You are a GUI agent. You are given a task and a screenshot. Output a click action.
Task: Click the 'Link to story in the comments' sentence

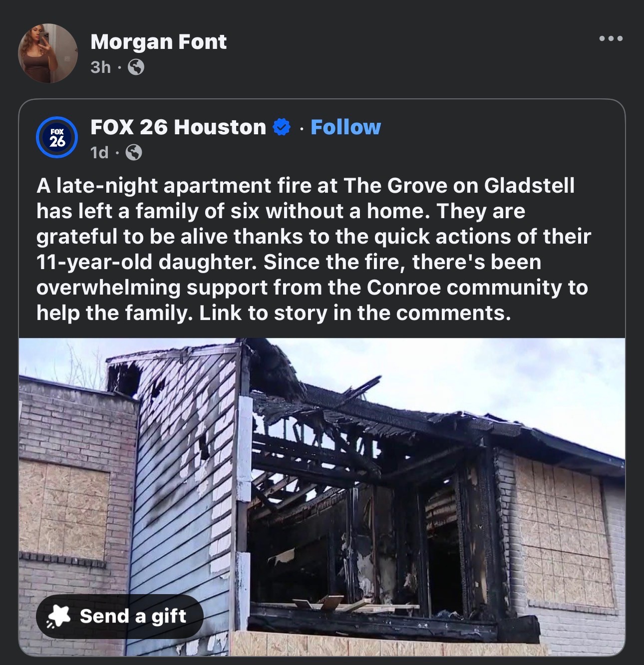[x=355, y=313]
